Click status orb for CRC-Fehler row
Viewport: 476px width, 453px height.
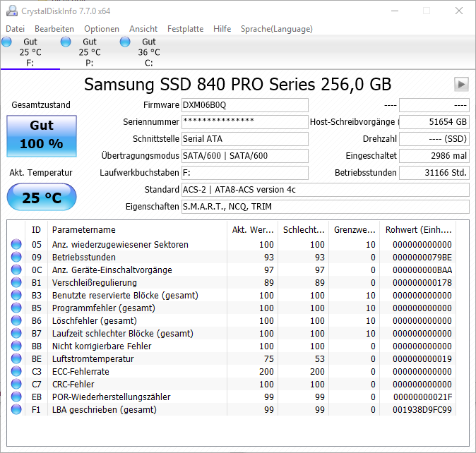click(x=16, y=384)
